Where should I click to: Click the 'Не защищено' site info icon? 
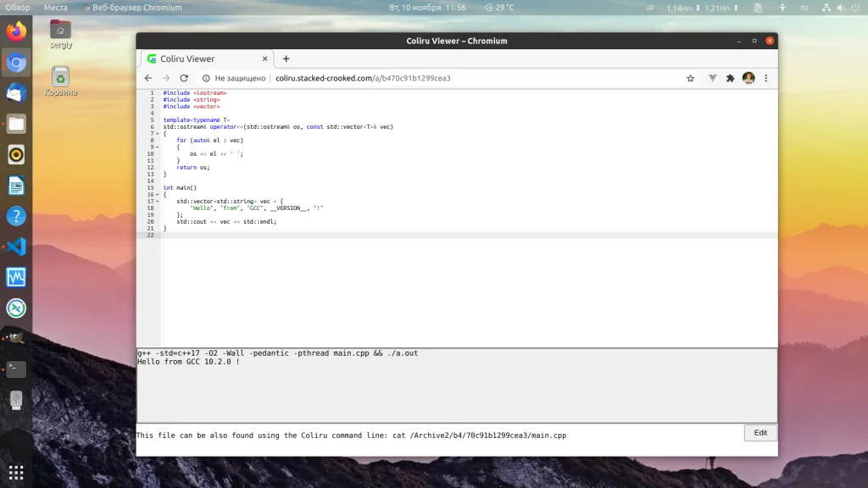206,78
